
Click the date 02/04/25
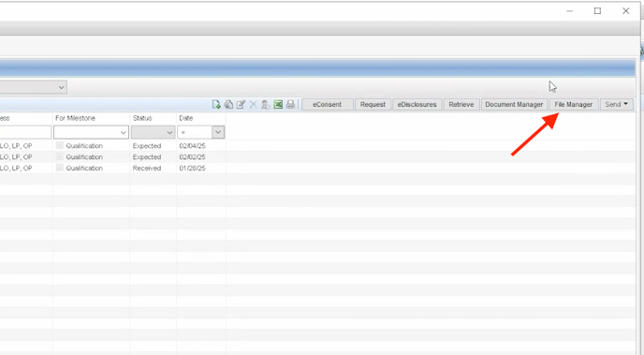pos(192,146)
